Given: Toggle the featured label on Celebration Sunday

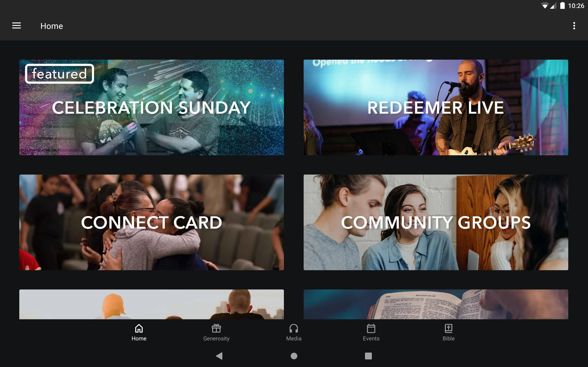Looking at the screenshot, I should click(59, 74).
